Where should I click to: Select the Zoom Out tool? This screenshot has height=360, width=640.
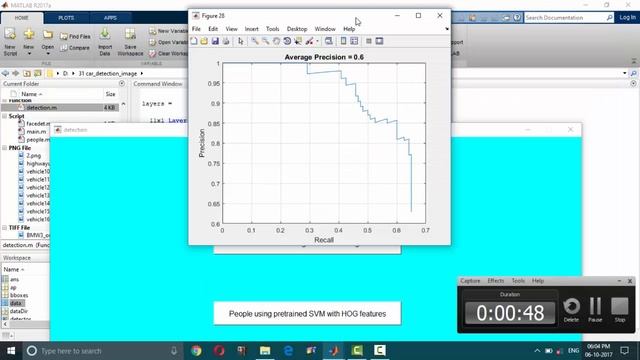[x=265, y=41]
